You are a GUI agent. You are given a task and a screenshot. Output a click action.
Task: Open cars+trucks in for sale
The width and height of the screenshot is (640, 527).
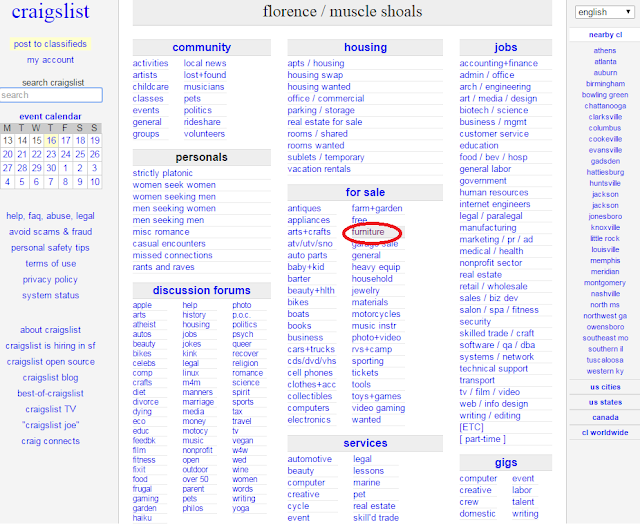tap(311, 349)
